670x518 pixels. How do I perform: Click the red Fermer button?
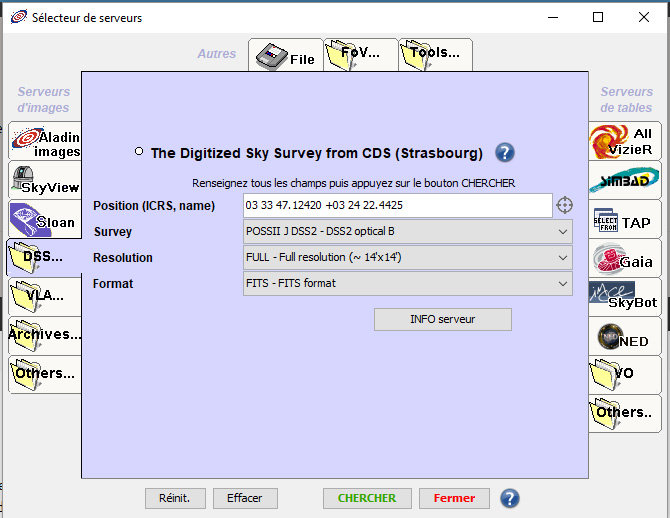tap(454, 498)
